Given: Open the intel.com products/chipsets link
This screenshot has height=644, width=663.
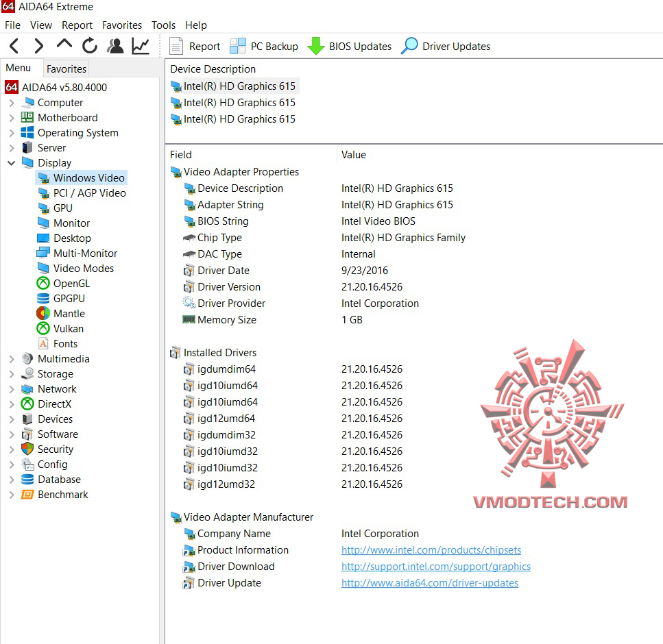Looking at the screenshot, I should point(431,550).
